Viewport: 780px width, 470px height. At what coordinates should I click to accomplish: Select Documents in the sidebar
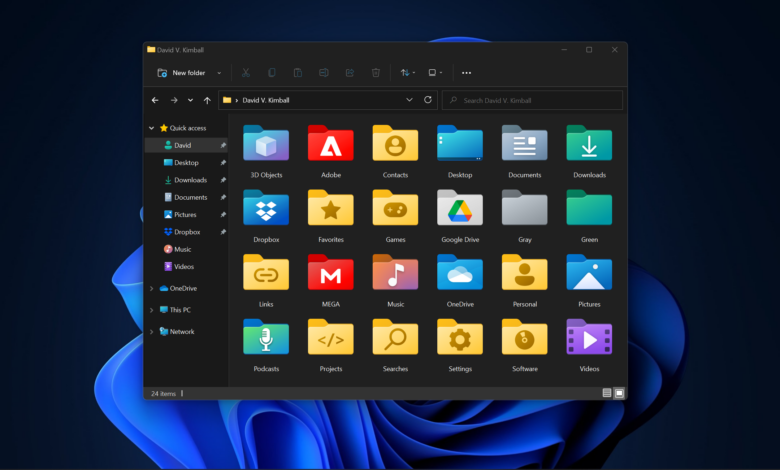186,197
